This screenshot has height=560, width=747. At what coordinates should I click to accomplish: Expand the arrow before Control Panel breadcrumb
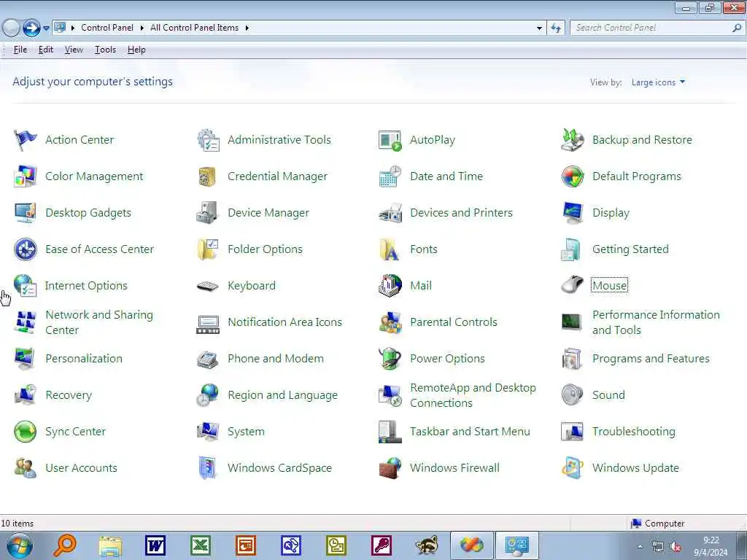pyautogui.click(x=73, y=28)
